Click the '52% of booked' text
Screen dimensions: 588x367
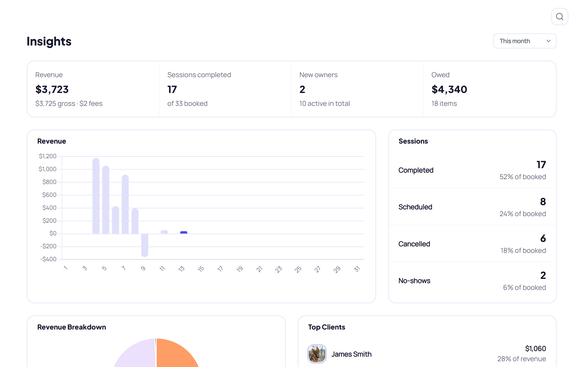pos(523,177)
